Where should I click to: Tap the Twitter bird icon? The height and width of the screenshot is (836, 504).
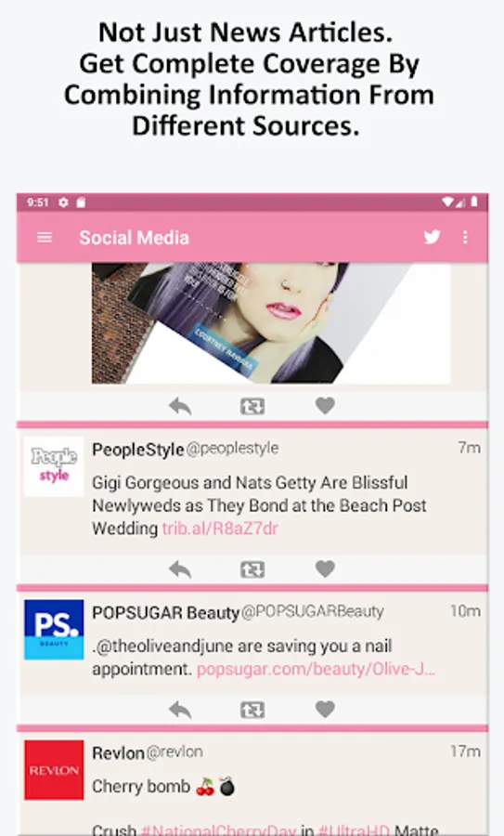[x=433, y=237]
